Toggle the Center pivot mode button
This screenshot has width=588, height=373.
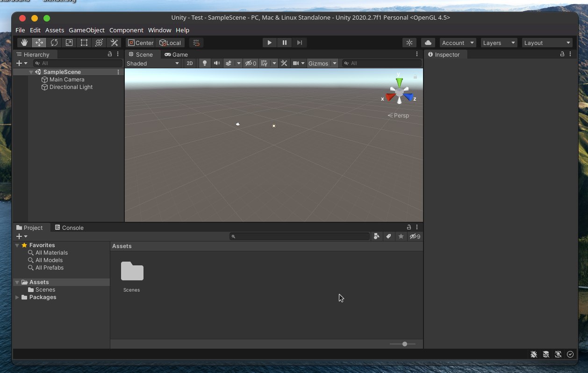(141, 43)
